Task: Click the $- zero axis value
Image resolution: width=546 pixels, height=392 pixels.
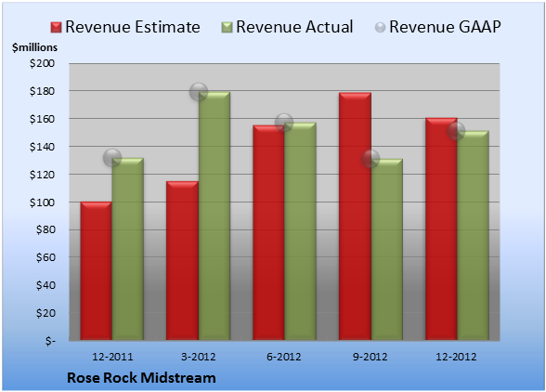Action: coord(50,341)
